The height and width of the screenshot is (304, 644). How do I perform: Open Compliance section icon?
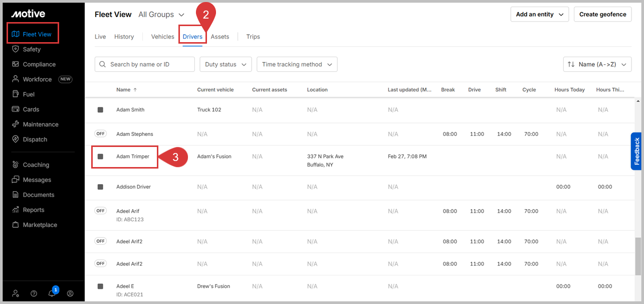[16, 64]
